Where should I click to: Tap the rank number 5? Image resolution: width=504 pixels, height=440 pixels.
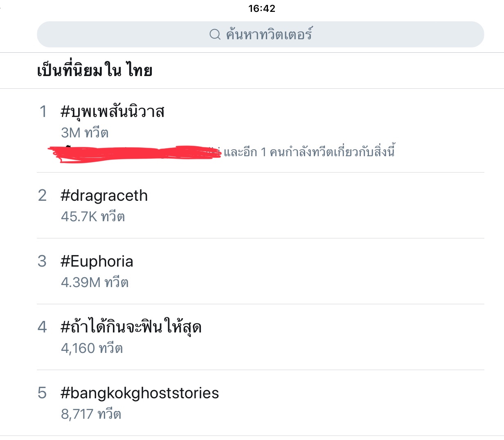point(42,393)
